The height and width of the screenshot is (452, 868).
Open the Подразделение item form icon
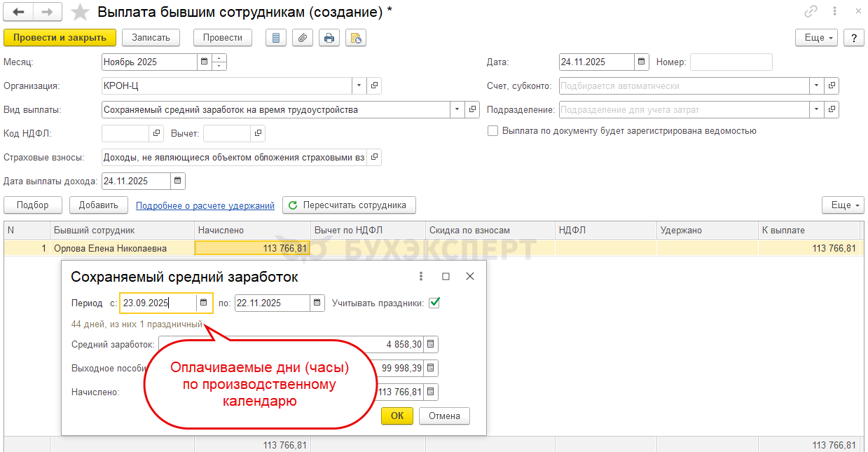832,109
